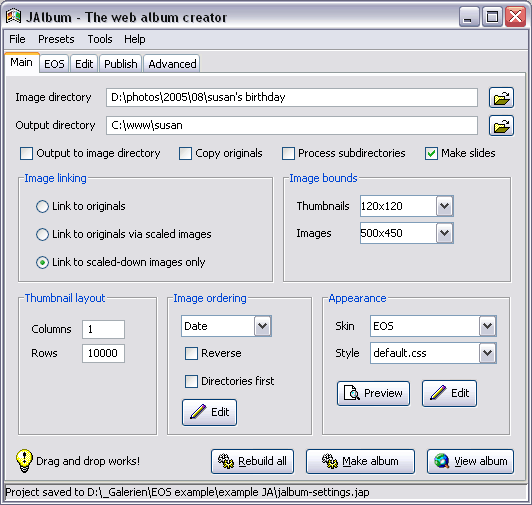Click the View album button
The width and height of the screenshot is (532, 505).
(x=470, y=461)
